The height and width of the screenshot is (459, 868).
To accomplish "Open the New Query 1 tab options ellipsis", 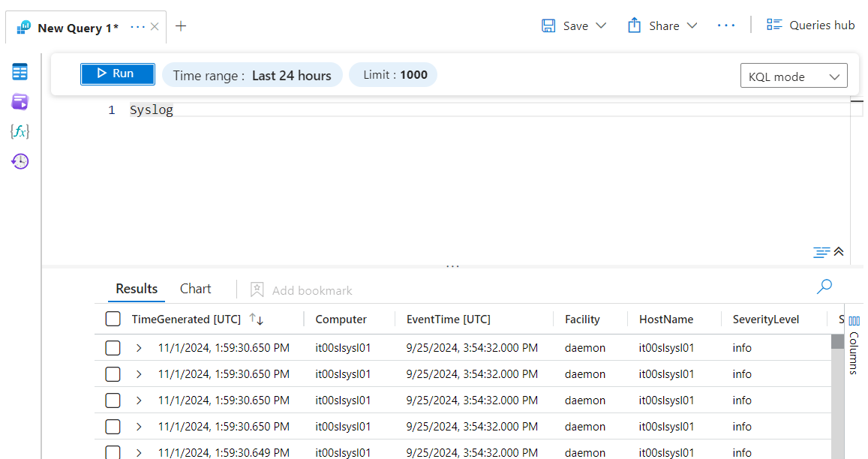I will (x=137, y=26).
